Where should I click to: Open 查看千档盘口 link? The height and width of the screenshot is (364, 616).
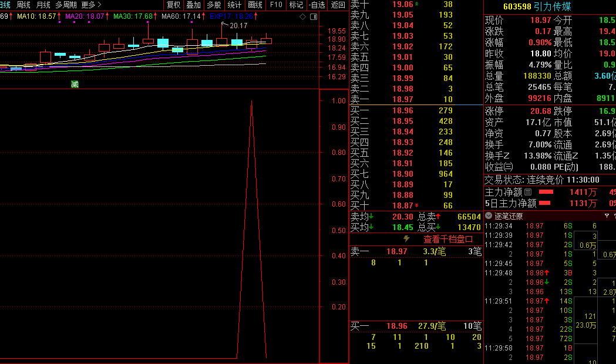point(448,239)
